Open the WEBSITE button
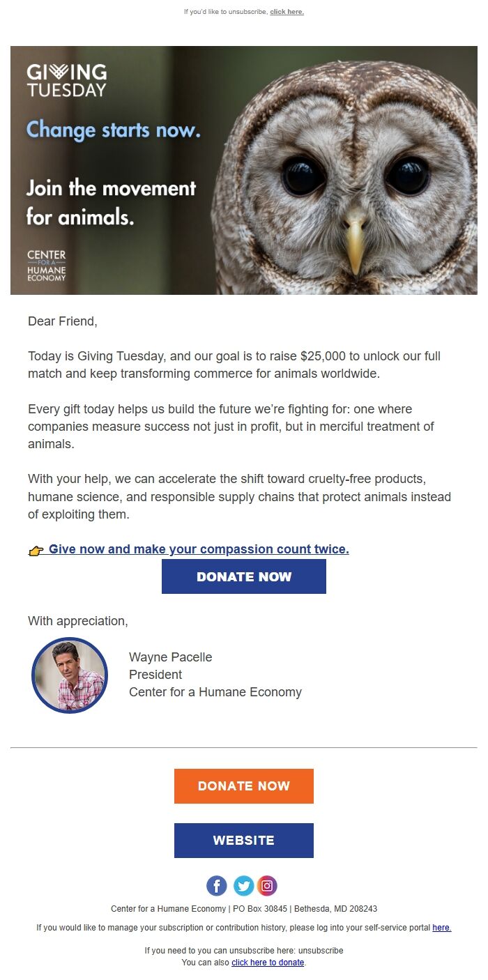The width and height of the screenshot is (488, 980). tap(243, 840)
